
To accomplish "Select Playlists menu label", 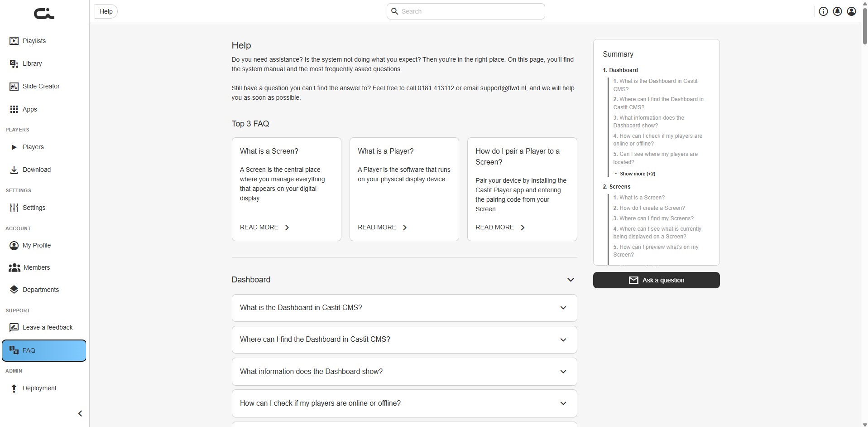I will 34,41.
